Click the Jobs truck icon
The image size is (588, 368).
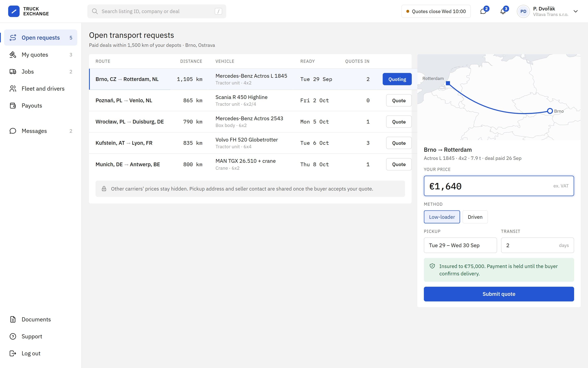click(x=13, y=72)
